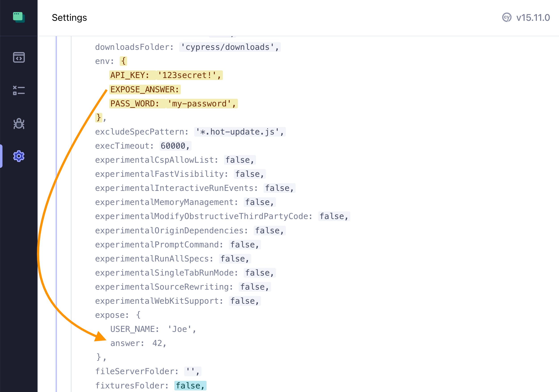The image size is (559, 392).
Task: Click the Settings page title
Action: (70, 17)
